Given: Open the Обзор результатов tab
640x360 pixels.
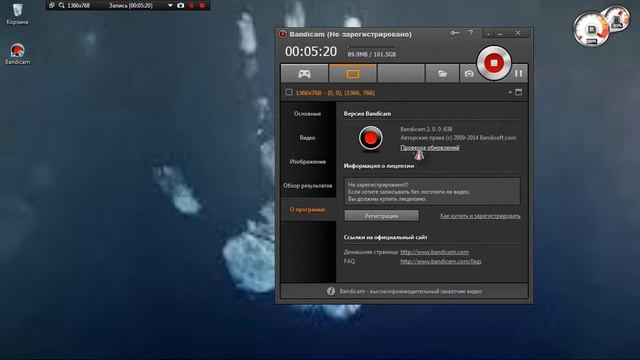Looking at the screenshot, I should (x=307, y=186).
